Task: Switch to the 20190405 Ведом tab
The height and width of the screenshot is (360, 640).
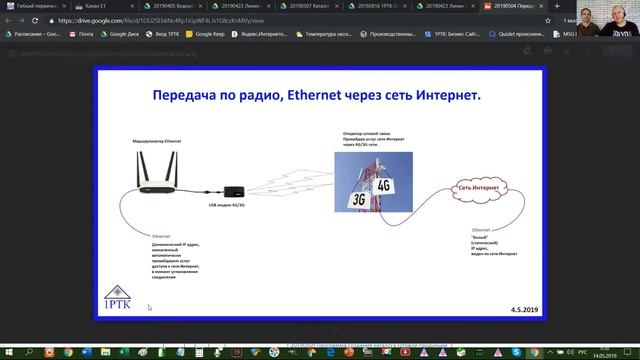Action: coord(172,6)
